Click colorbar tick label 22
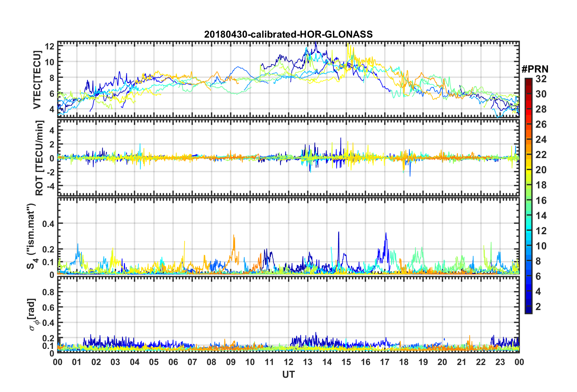The width and height of the screenshot is (577, 392). point(541,155)
